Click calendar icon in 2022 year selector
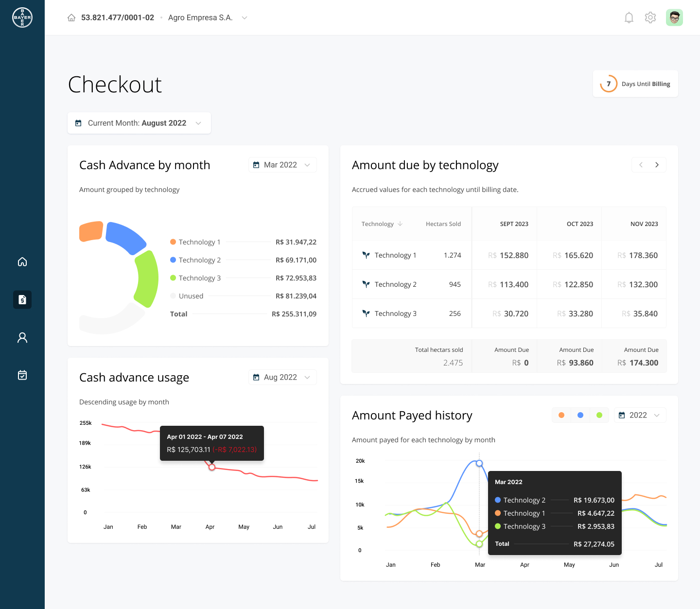700x609 pixels. (x=622, y=415)
